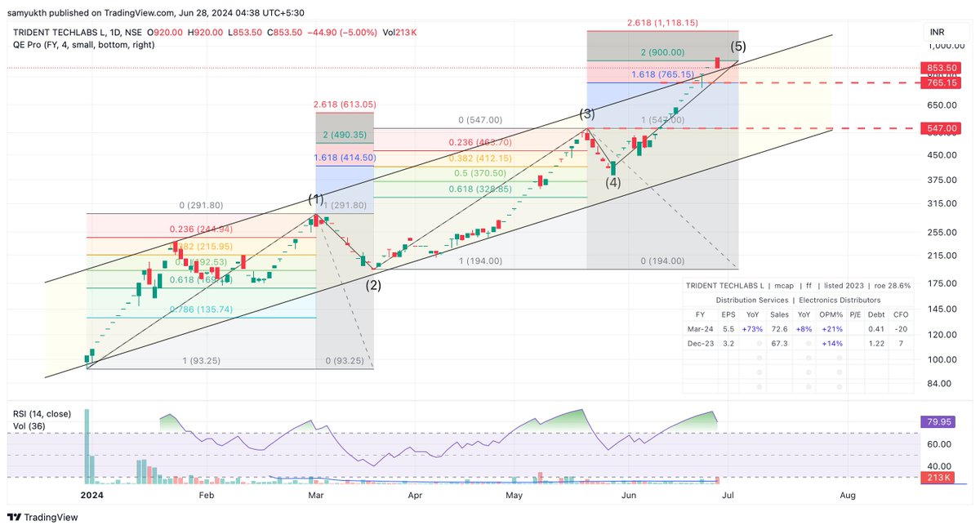Click the QE Pro indicator legend

(83, 44)
